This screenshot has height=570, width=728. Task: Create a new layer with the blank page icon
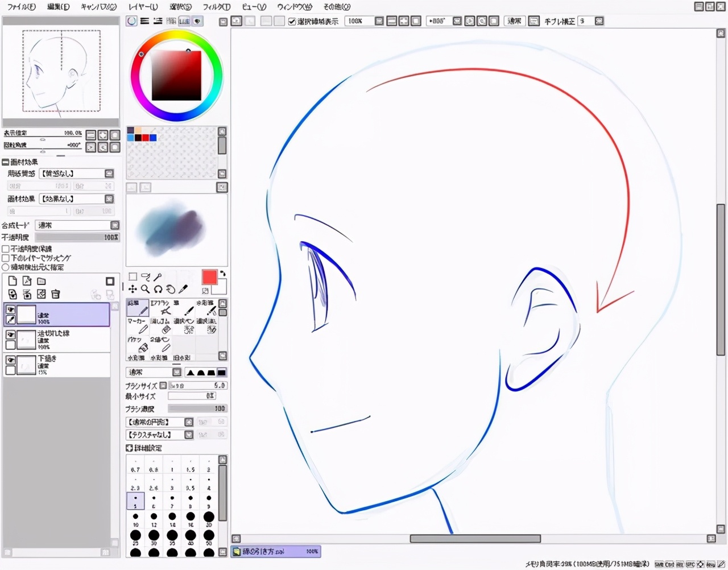[x=13, y=281]
